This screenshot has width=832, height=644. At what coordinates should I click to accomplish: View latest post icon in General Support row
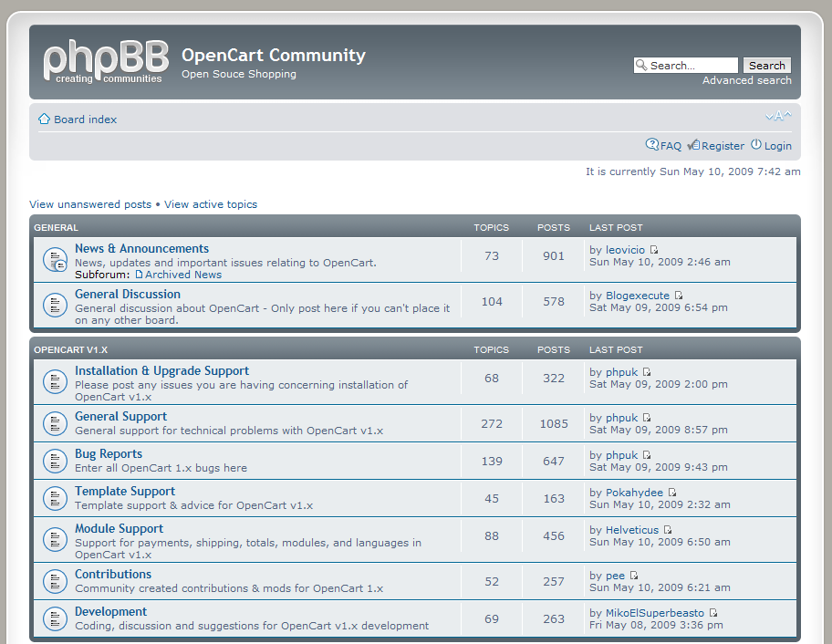[x=646, y=418]
